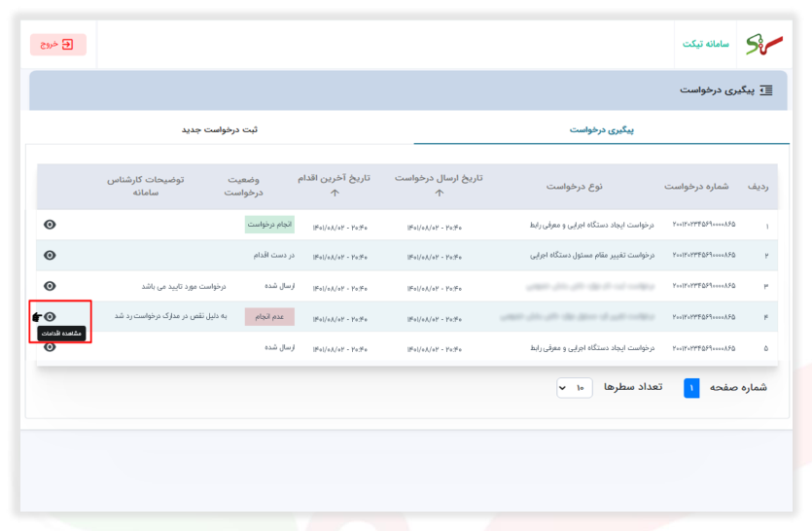Click the eye icon in the 'عدم انجام' row

click(50, 316)
